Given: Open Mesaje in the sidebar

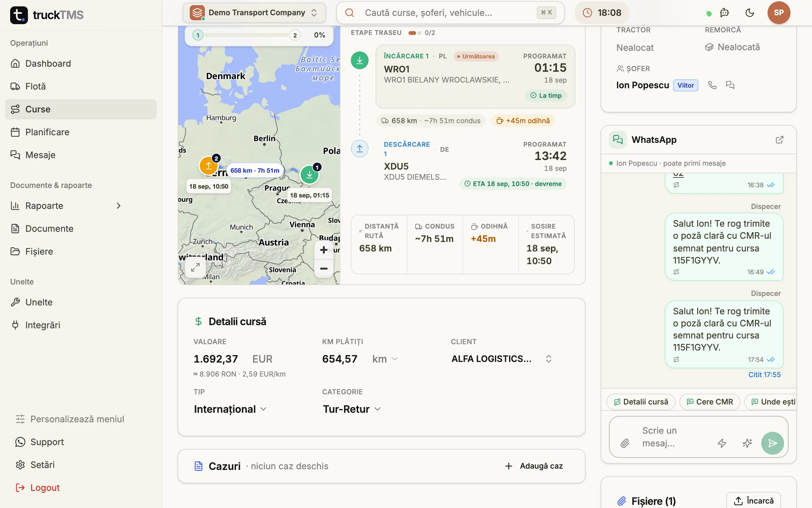Looking at the screenshot, I should coord(81,155).
